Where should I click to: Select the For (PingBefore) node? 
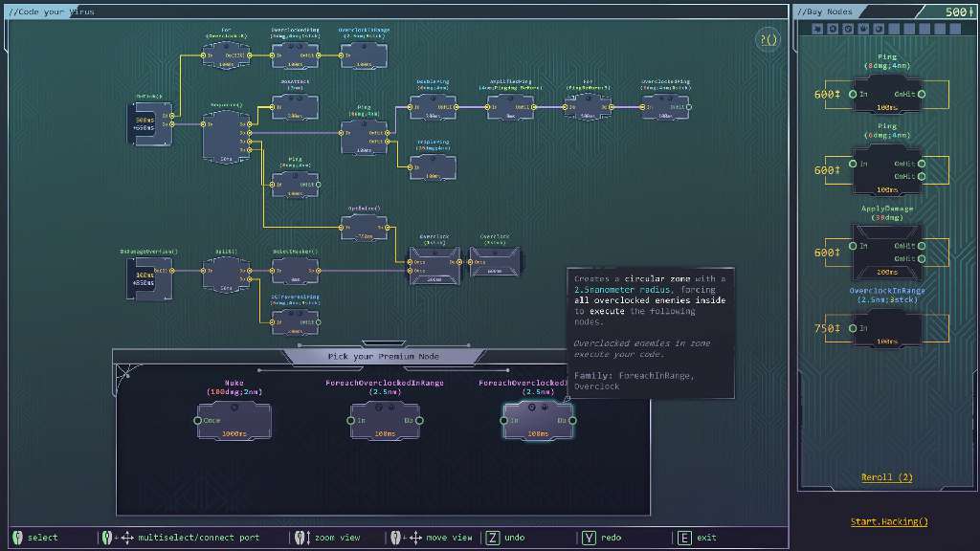coord(589,107)
